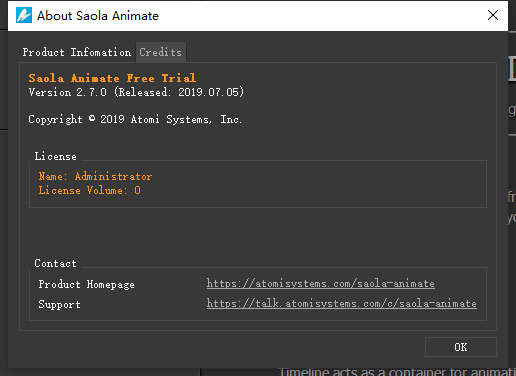Close the About Saola Animate dialog
The height and width of the screenshot is (376, 516).
coord(493,15)
